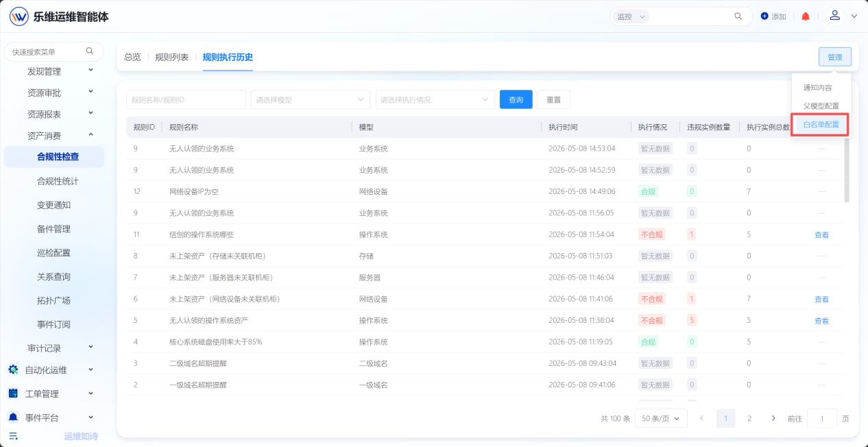The height and width of the screenshot is (447, 868).
Task: Go to next page arrow
Action: click(x=773, y=418)
